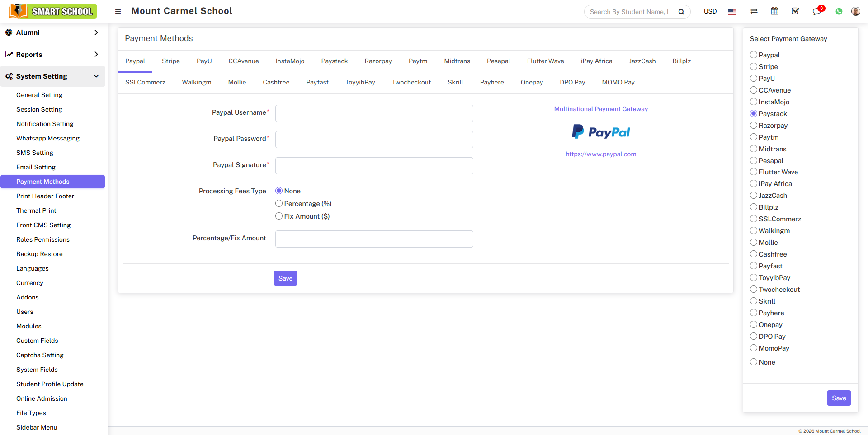Open the calendar icon in header
The image size is (868, 435).
[x=774, y=11]
